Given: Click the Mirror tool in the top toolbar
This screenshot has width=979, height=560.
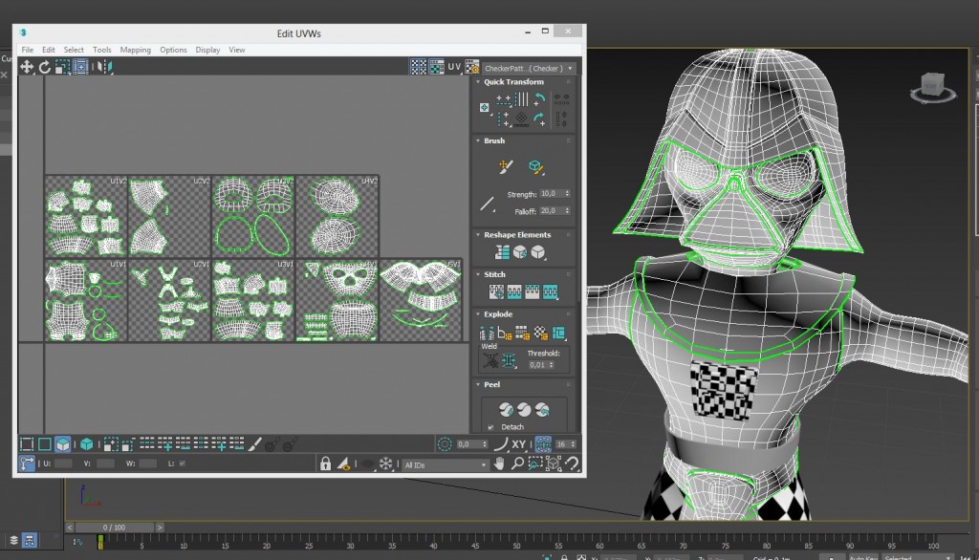Looking at the screenshot, I should tap(104, 67).
